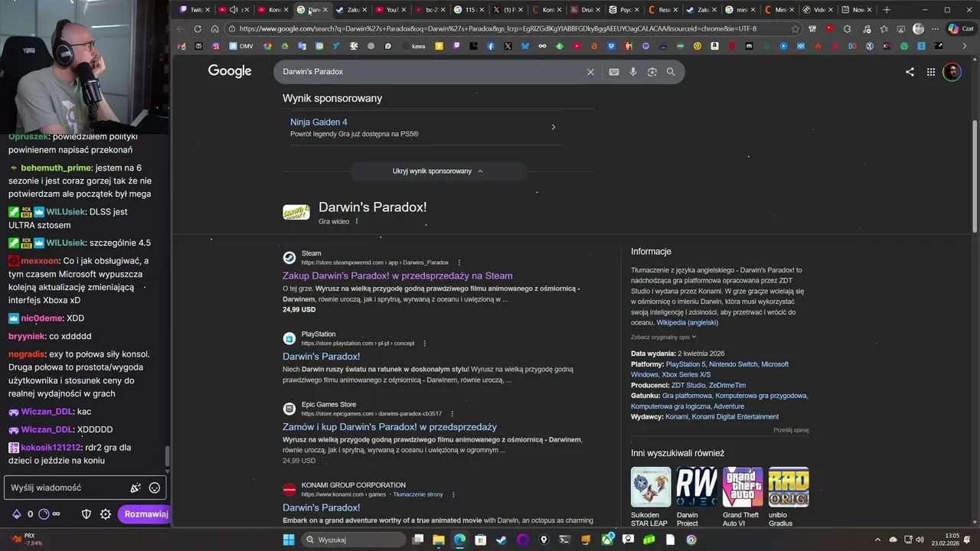Viewport: 980px width, 551px height.
Task: Open the Windows Start menu
Action: [x=289, y=540]
